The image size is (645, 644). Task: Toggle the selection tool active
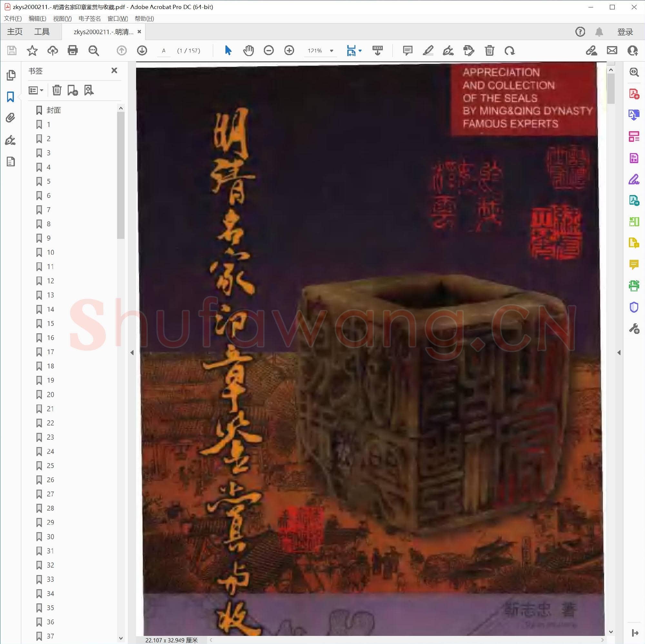[x=228, y=50]
